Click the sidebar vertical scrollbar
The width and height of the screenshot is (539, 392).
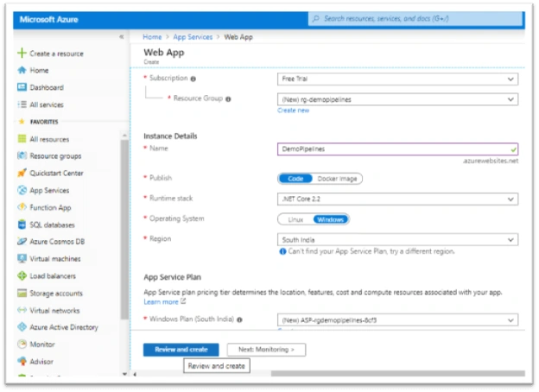pyautogui.click(x=124, y=230)
